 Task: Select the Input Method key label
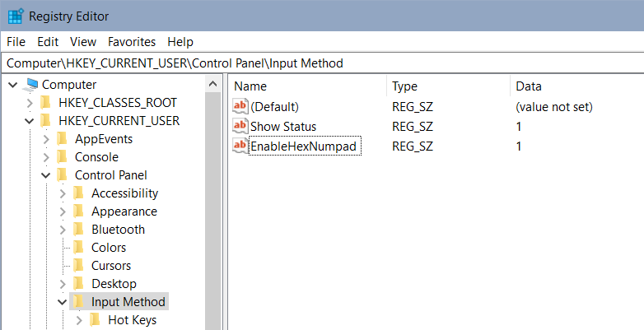(x=128, y=302)
